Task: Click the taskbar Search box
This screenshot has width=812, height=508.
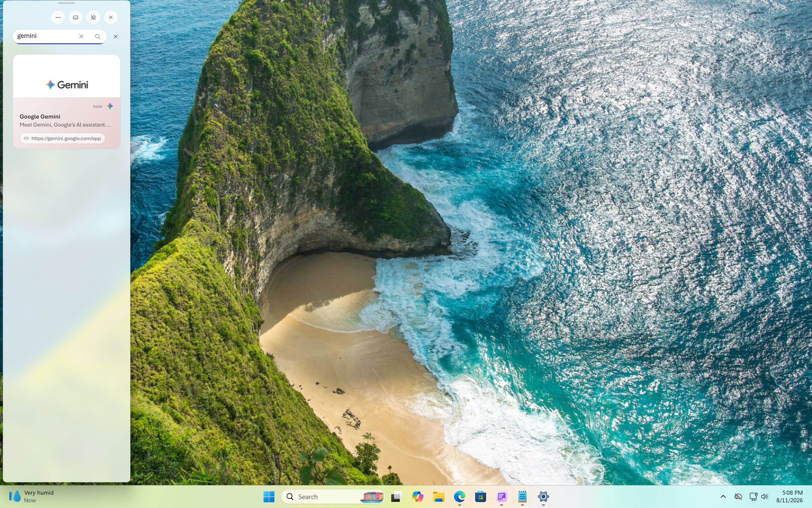Action: pos(333,497)
